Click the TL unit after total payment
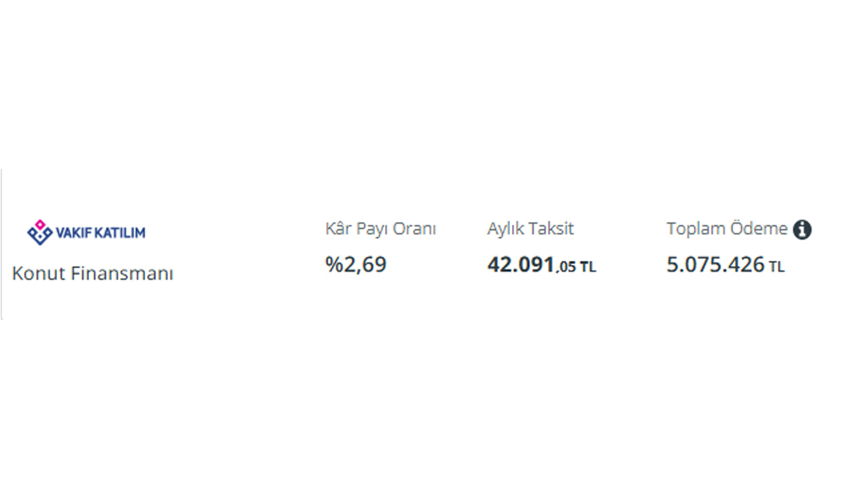 776,267
